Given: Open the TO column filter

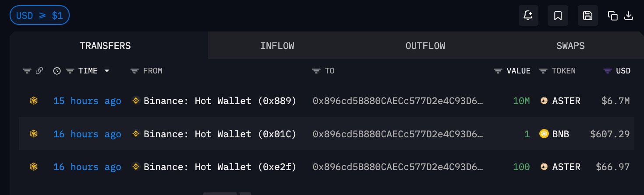Looking at the screenshot, I should point(315,71).
